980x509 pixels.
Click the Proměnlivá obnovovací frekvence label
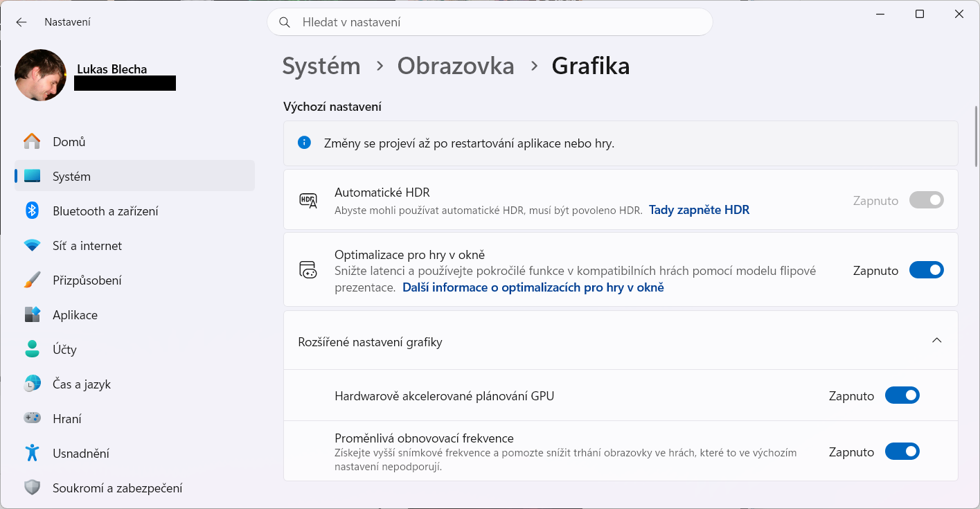click(x=424, y=438)
